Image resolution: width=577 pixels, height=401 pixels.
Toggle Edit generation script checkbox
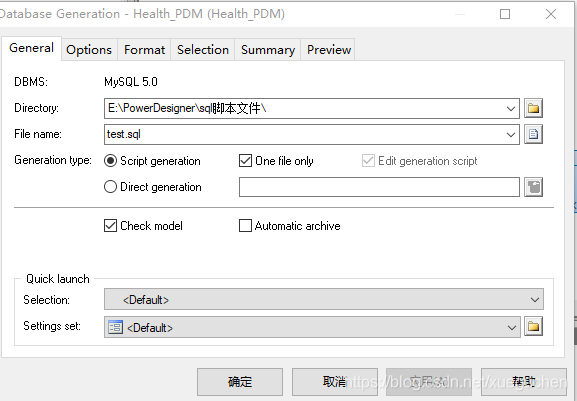tap(368, 161)
